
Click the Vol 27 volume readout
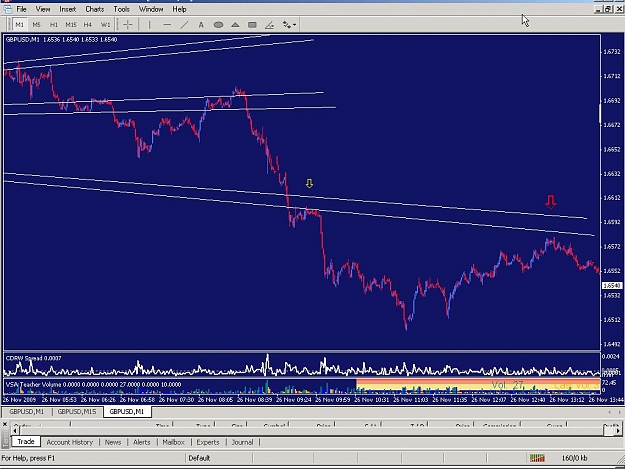507,385
